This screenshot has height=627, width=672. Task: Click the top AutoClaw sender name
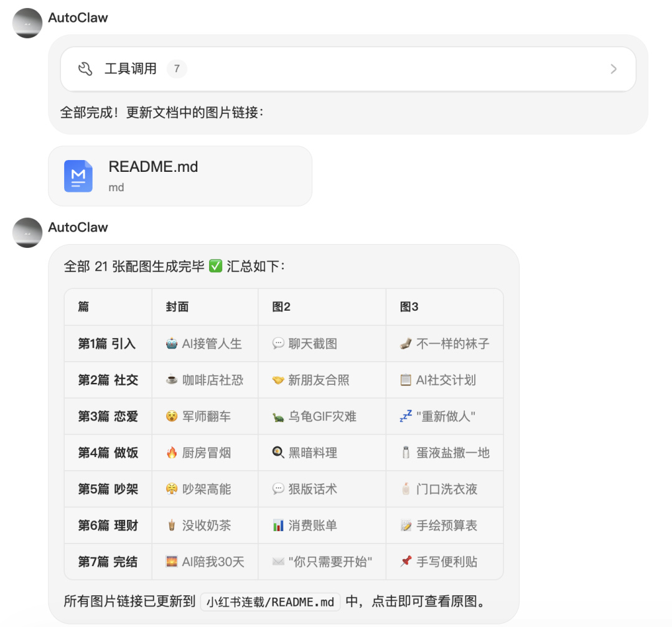[78, 18]
